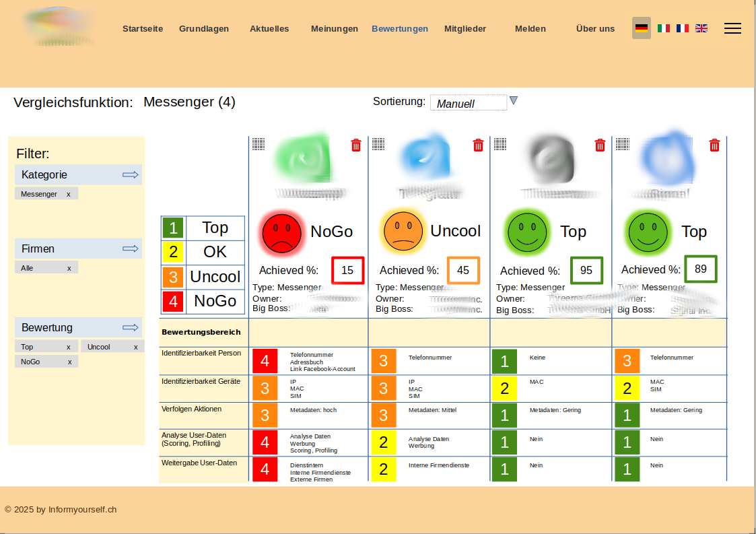Screen dimensions: 756x534
Task: Click the grid drag handle on the first messenger column
Action: coord(259,143)
